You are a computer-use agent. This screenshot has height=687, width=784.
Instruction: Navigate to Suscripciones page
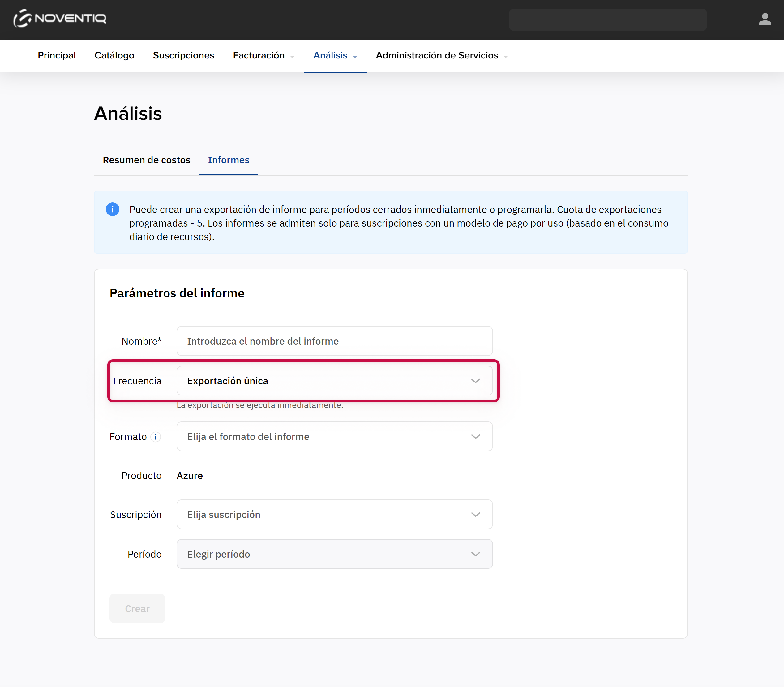coord(183,56)
